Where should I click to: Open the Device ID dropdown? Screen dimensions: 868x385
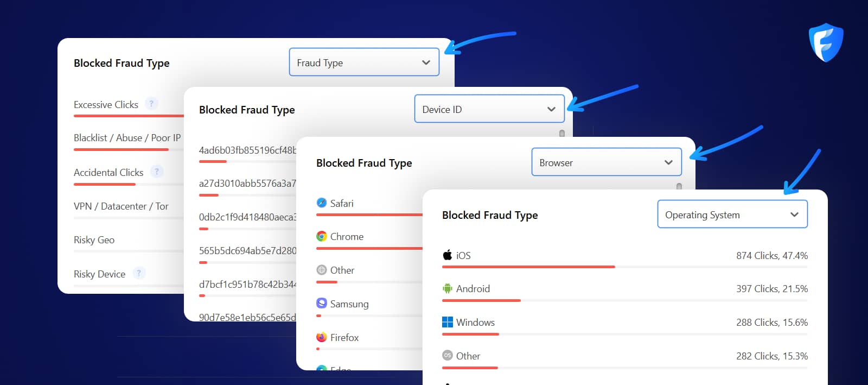tap(489, 109)
